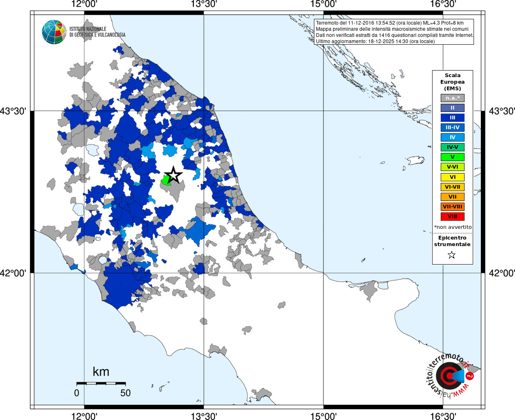Click the bottom 16°30' longitude label
The image size is (515, 420).
point(443,416)
